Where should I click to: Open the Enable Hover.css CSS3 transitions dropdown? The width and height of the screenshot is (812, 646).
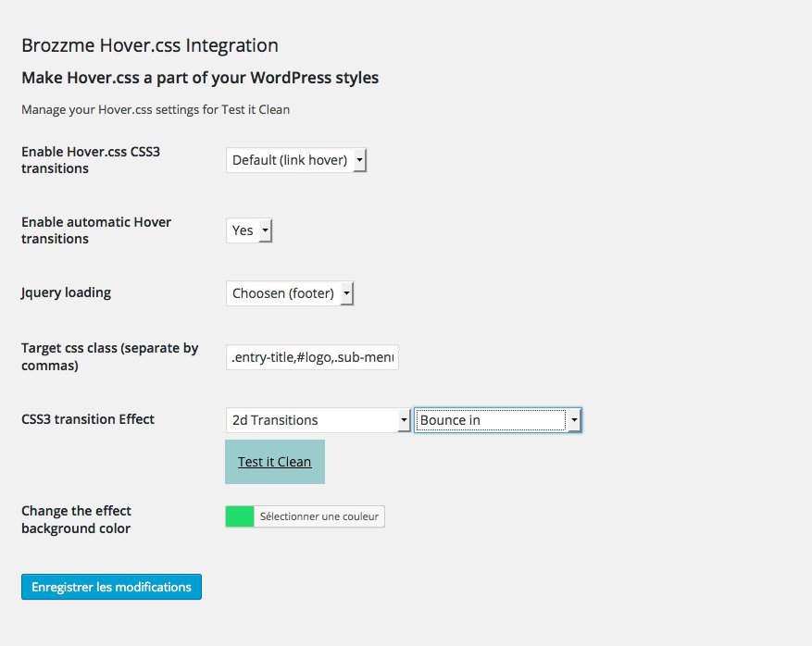point(296,160)
